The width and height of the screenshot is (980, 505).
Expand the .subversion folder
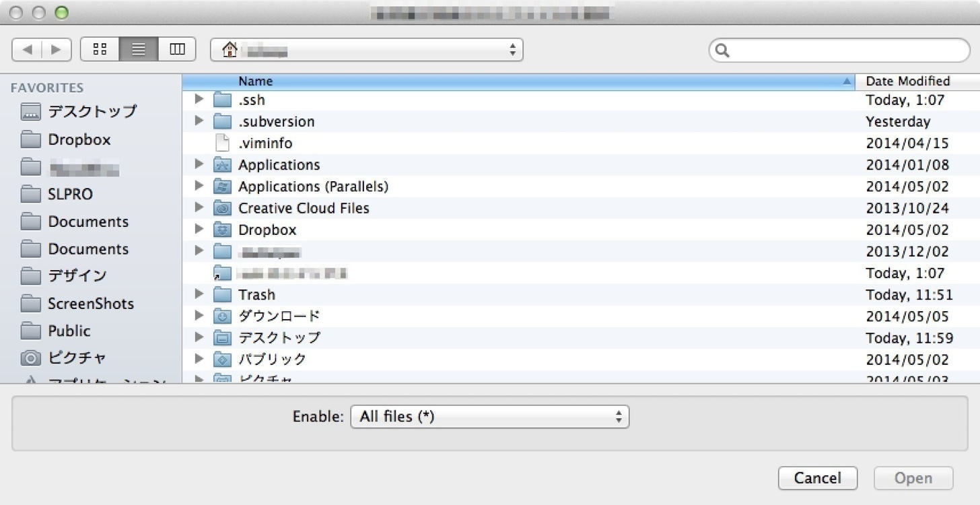[199, 121]
